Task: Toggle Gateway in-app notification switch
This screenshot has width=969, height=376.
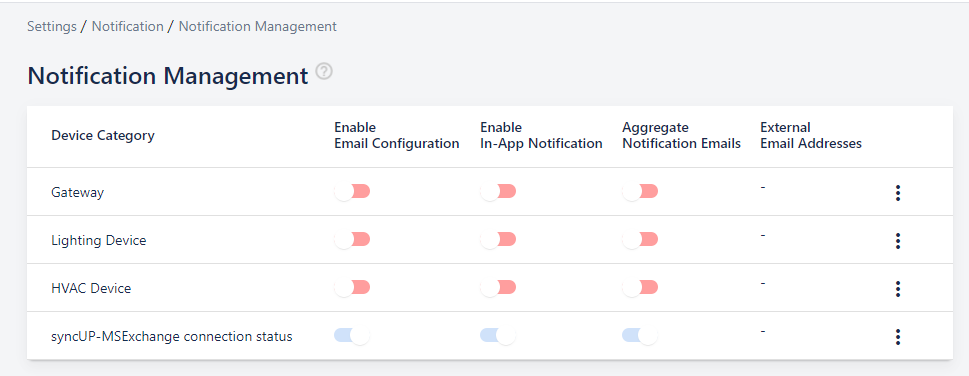Action: (x=498, y=192)
